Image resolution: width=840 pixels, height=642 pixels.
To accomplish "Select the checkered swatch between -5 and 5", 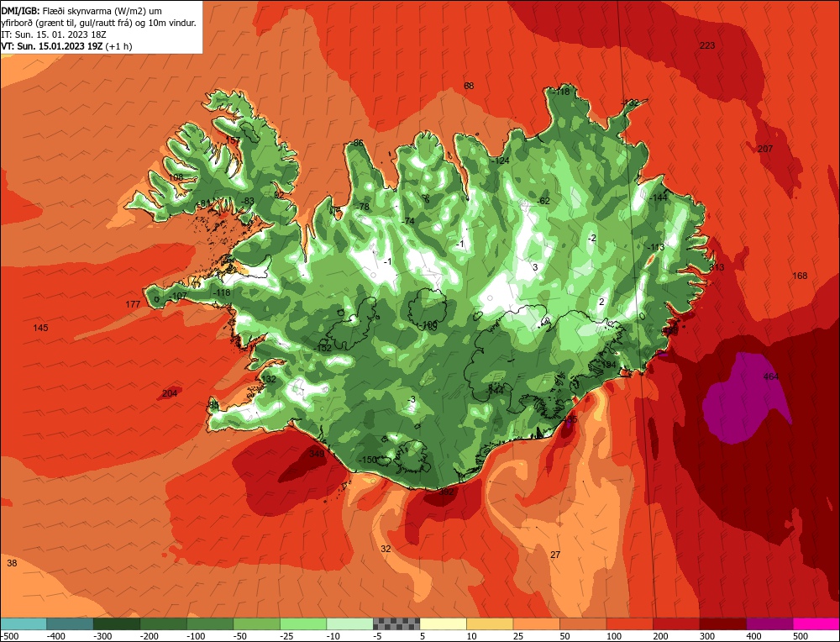I will tap(396, 624).
